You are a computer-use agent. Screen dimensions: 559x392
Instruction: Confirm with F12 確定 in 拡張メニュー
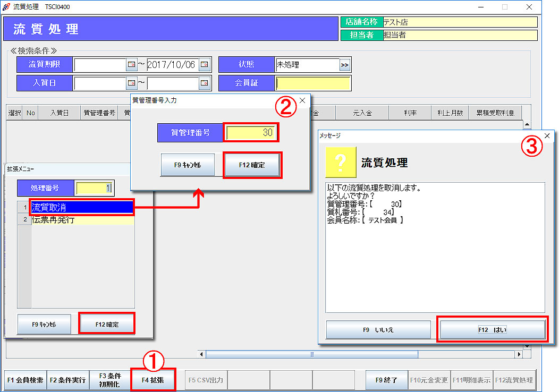[x=107, y=325]
